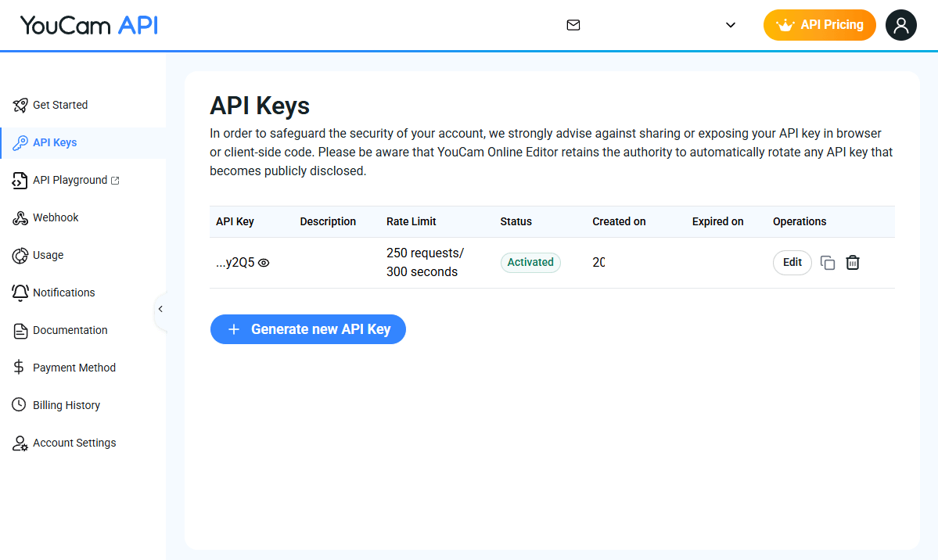This screenshot has height=560, width=938.
Task: Open the Webhook section in the sidebar
Action: 55,217
